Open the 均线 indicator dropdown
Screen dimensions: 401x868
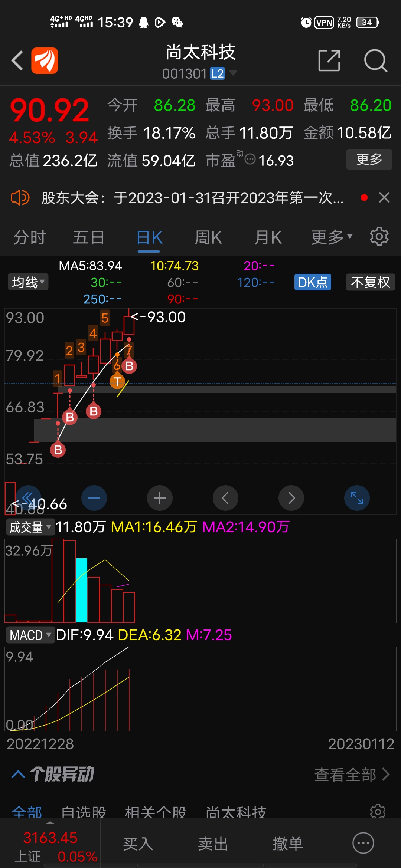(28, 282)
